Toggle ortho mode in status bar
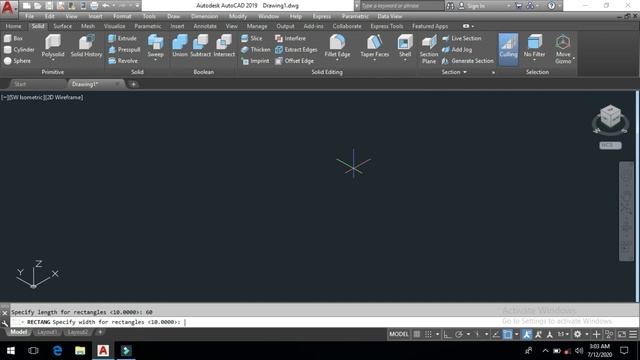The height and width of the screenshot is (360, 640). coord(448,334)
